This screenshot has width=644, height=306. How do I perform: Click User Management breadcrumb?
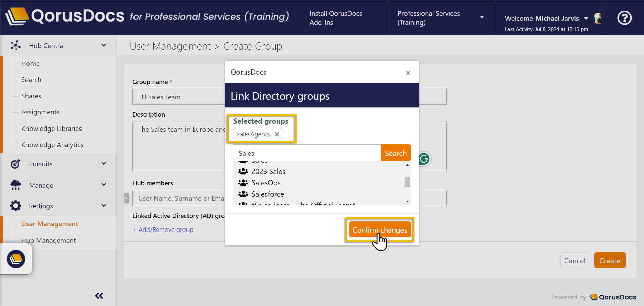pyautogui.click(x=170, y=46)
